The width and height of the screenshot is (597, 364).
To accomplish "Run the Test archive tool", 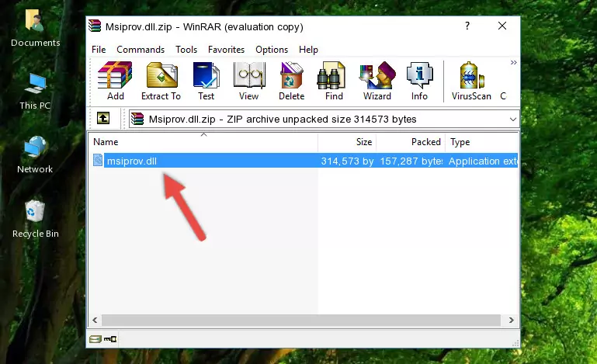I will 206,81.
